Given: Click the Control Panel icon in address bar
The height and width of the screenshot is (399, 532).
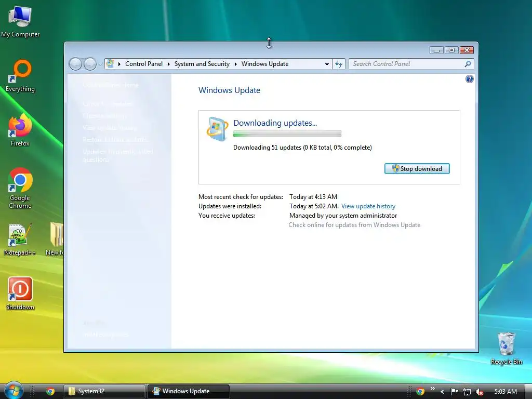Looking at the screenshot, I should (110, 63).
